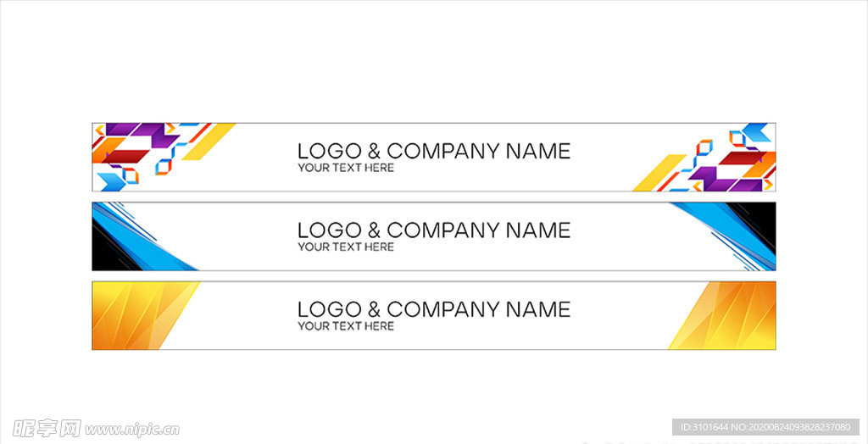Select the YOUR TEXT HERE subtitle in the geometric banner
Viewport: 868px width, 444px height.
346,168
